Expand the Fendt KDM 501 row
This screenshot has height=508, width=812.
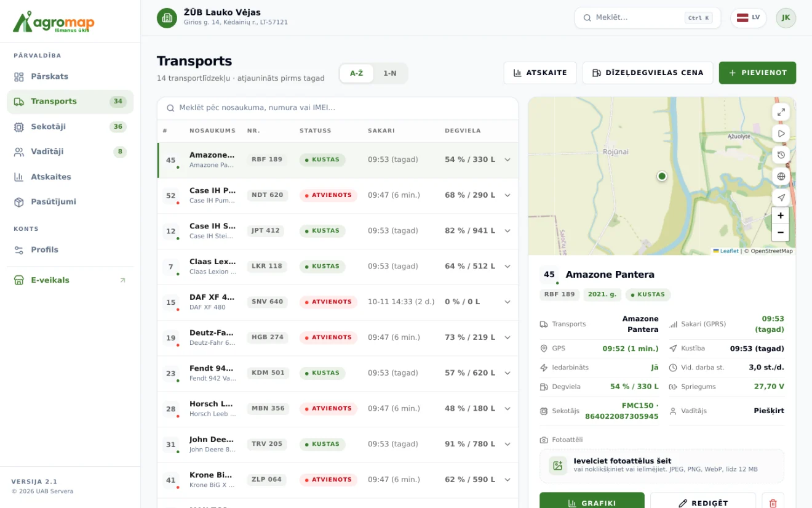click(507, 373)
